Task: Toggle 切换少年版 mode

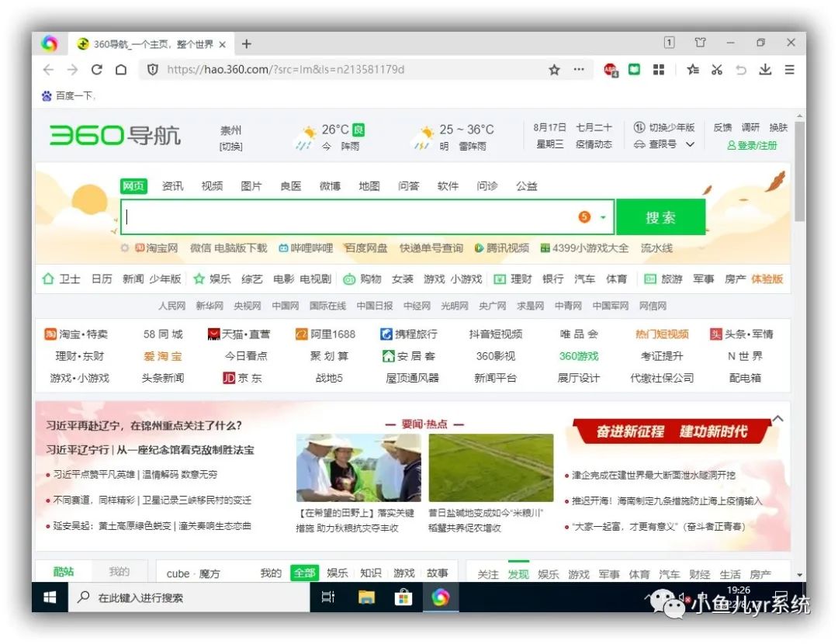Action: point(663,127)
